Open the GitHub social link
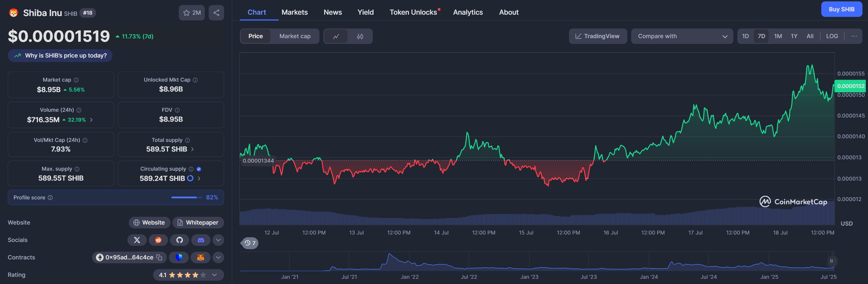 point(179,240)
